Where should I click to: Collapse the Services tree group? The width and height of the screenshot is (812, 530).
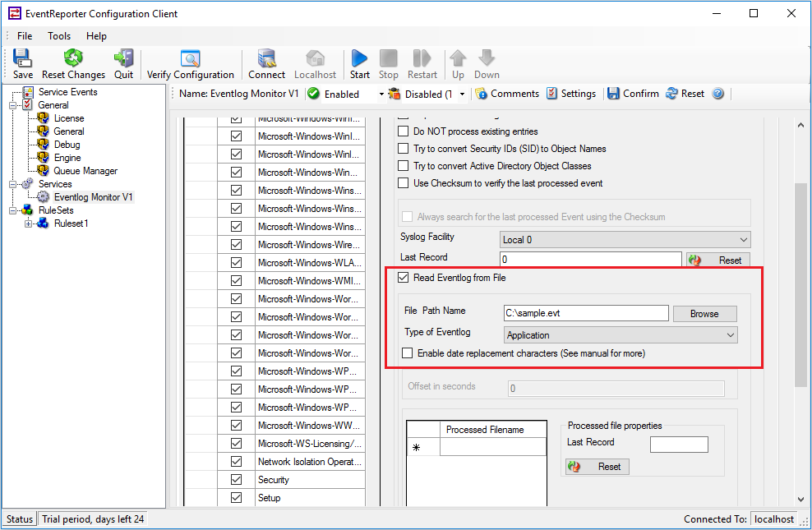(12, 184)
